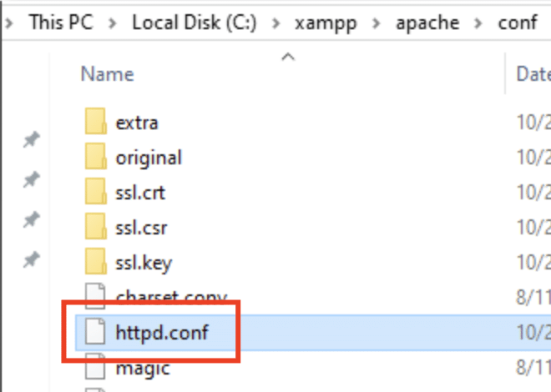Screen dimensions: 551x392
Task: Go to xampp in the address bar
Action: point(326,23)
